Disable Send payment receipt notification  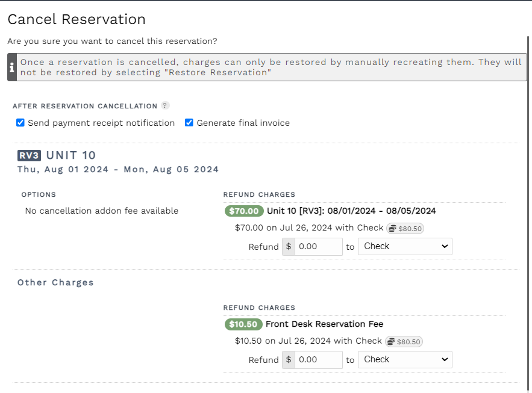(20, 122)
